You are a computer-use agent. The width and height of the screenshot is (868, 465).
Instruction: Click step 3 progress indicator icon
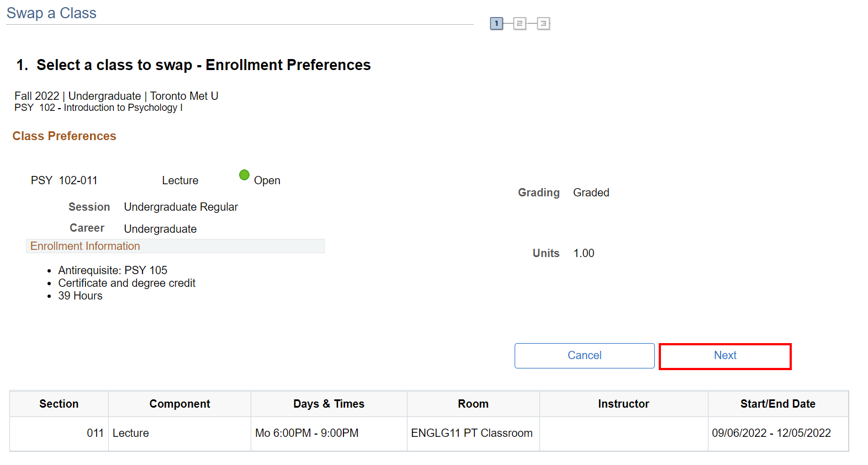pos(543,24)
